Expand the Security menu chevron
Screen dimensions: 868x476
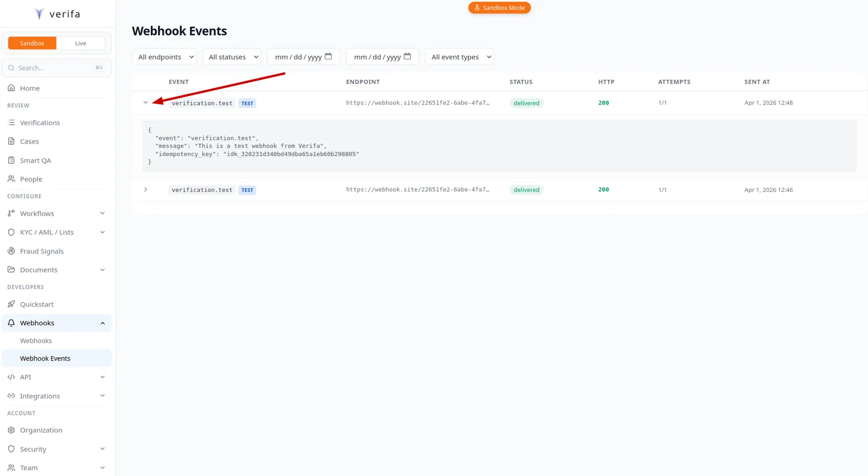[x=103, y=449]
